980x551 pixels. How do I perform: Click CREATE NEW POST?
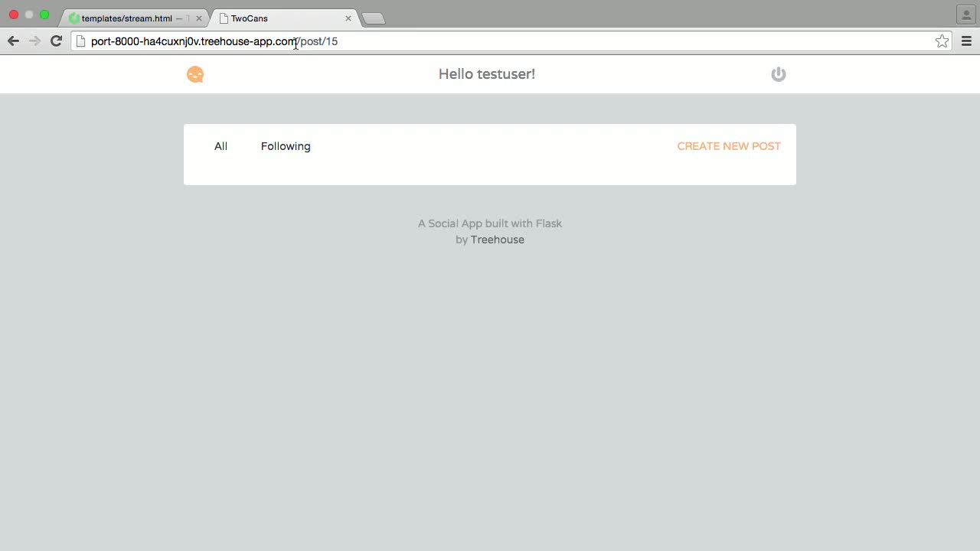729,146
